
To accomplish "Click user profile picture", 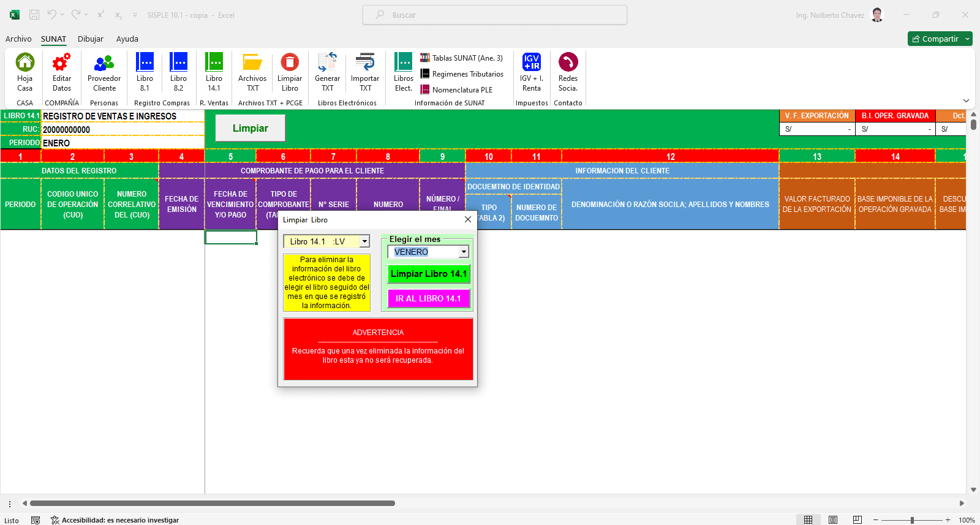I will [877, 15].
